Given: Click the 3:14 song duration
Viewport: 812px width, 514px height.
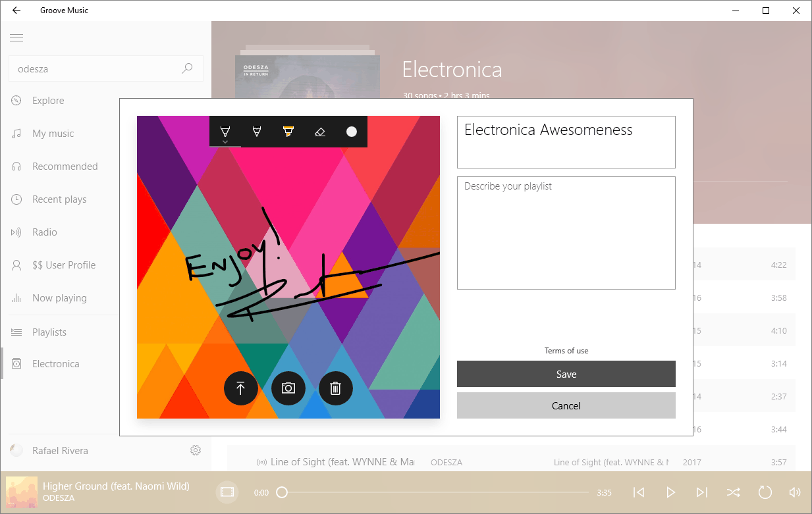Looking at the screenshot, I should point(778,364).
